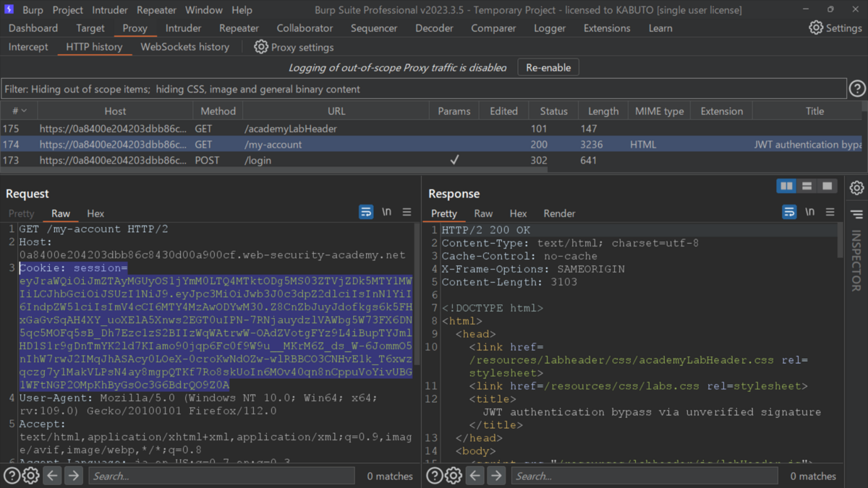Sort history by Status column
Image resolution: width=868 pixels, height=488 pixels.
coord(553,111)
